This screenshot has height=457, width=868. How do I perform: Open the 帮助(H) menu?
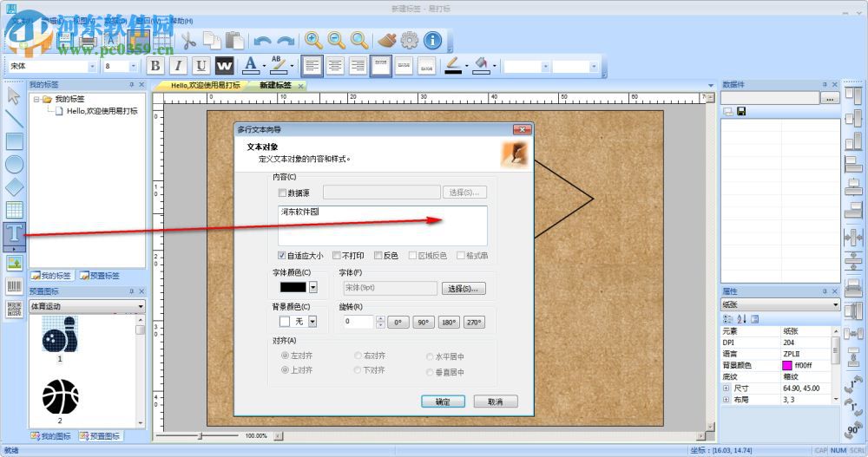point(181,21)
